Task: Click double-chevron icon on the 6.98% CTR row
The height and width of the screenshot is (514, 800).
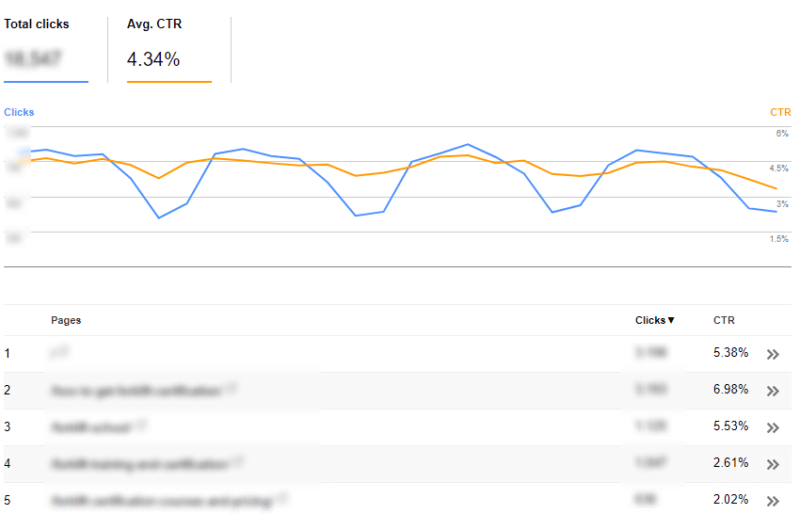Action: (772, 391)
